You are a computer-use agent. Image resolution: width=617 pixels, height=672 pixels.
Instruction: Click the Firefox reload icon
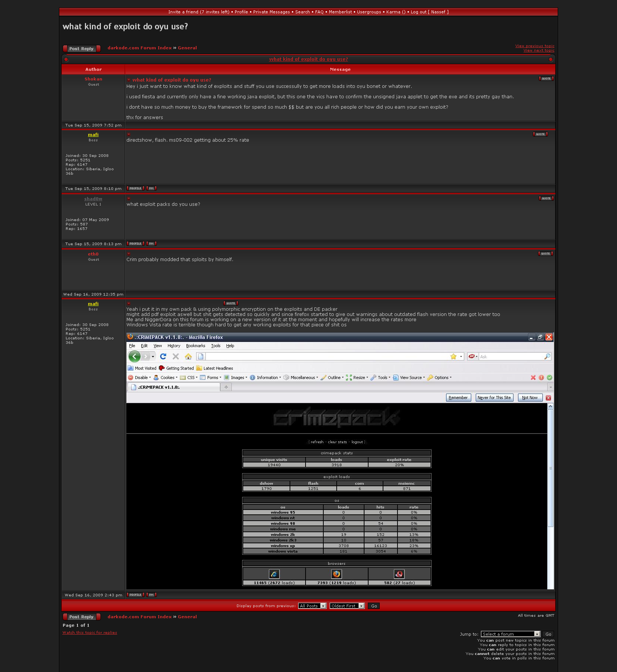pos(163,356)
